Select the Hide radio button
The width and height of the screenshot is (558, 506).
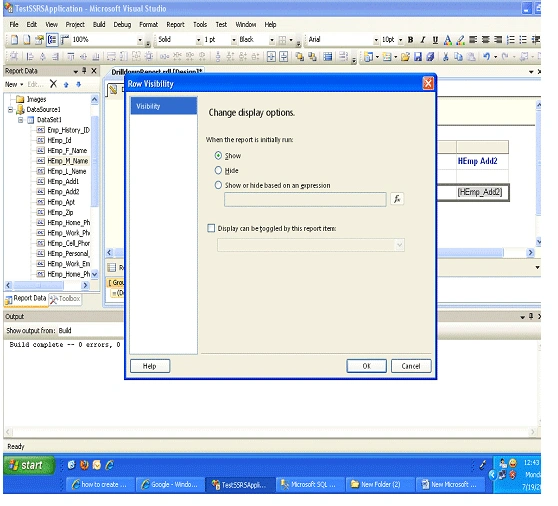click(x=218, y=170)
